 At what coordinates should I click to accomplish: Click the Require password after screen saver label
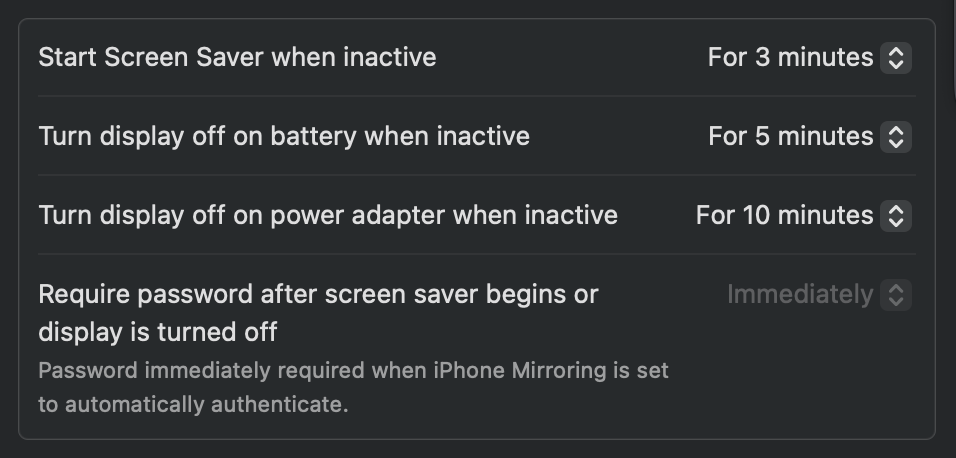[318, 295]
